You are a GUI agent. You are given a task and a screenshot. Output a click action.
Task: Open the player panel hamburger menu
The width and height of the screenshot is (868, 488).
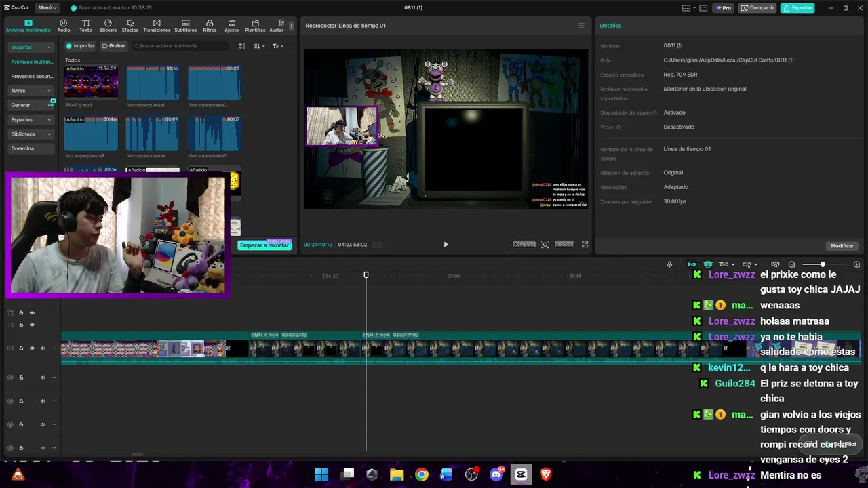click(x=581, y=26)
